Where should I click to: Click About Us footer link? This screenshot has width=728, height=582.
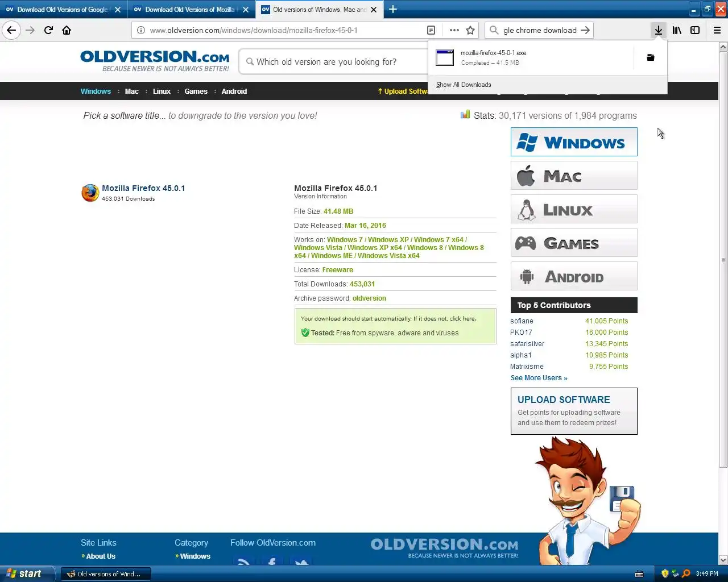[101, 556]
